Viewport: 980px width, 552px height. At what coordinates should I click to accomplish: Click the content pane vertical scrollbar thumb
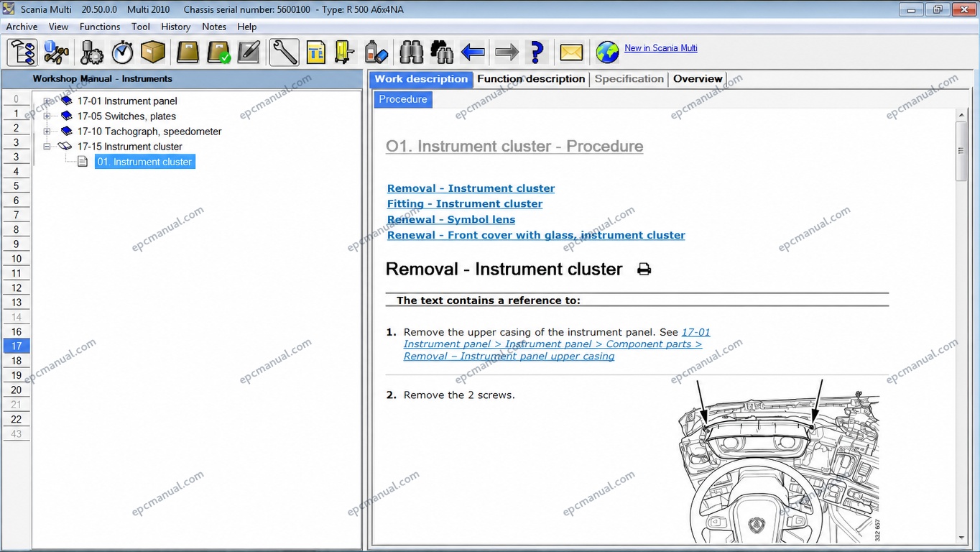tap(961, 151)
